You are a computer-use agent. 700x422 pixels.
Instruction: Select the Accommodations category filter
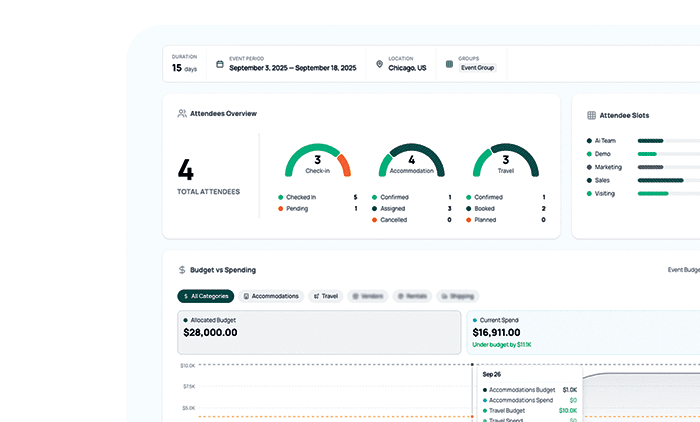coord(271,296)
